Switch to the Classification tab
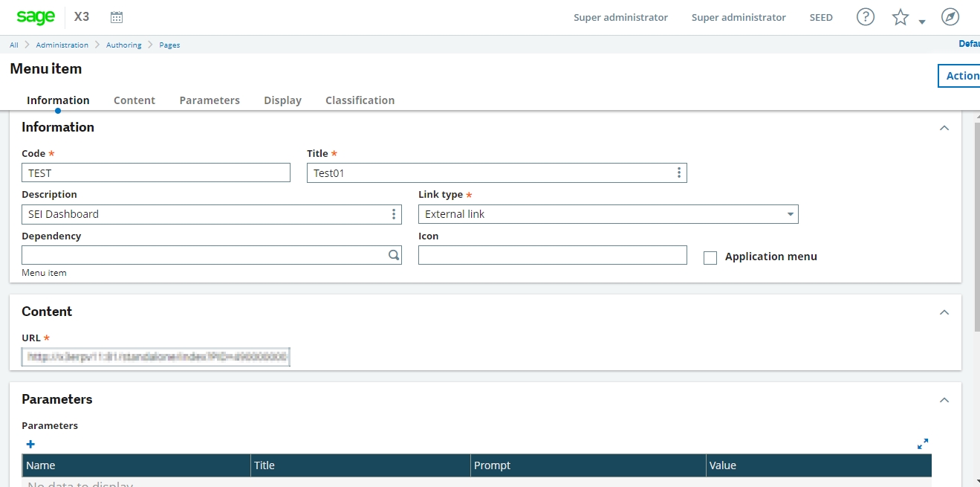This screenshot has width=980, height=487. 360,100
